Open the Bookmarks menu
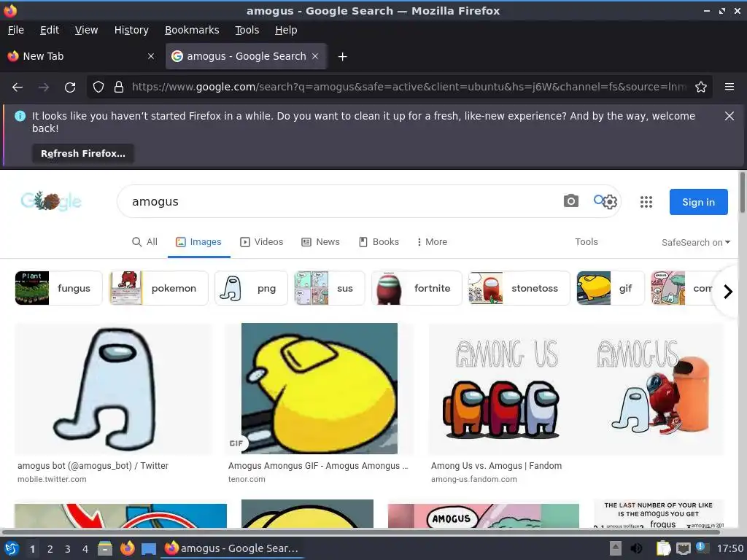Screen dimensions: 747x560 (192, 30)
